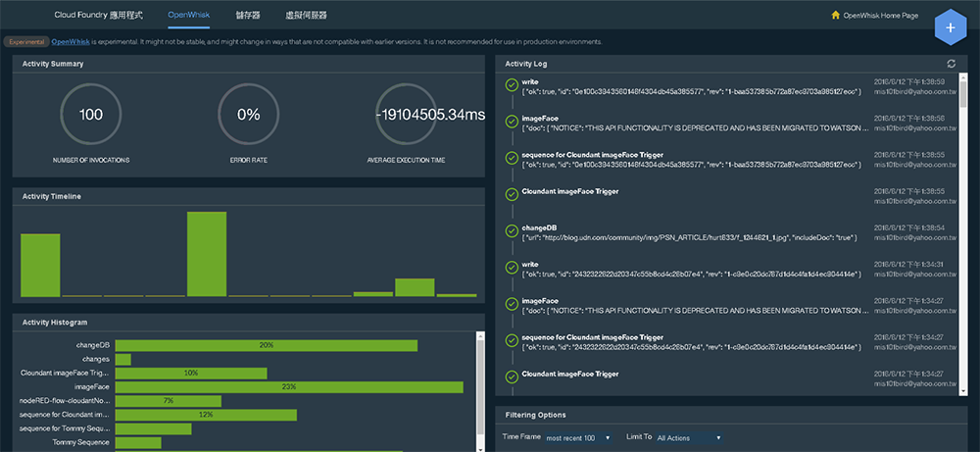Click the home icon beside OpenWhisk Home Page
The height and width of the screenshot is (452, 980).
835,16
